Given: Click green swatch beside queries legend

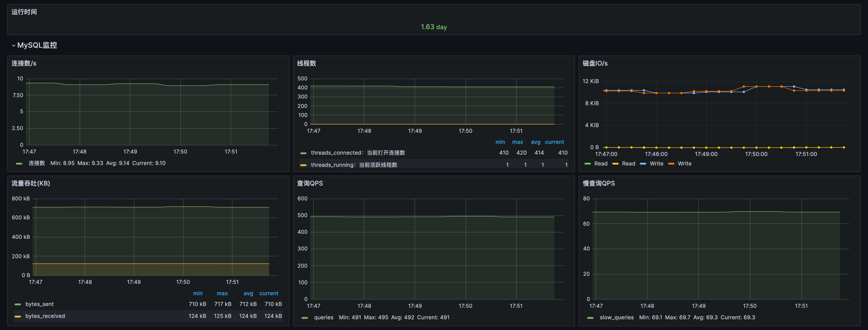Looking at the screenshot, I should [x=305, y=318].
